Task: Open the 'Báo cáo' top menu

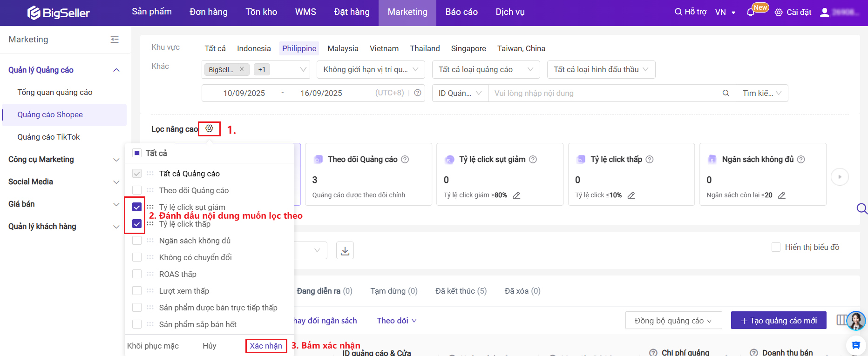Action: 461,12
